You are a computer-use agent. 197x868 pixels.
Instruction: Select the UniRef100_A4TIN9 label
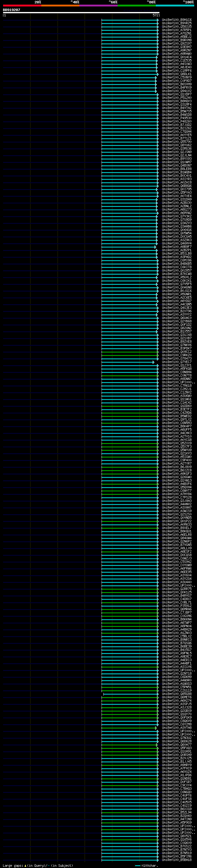point(176,819)
